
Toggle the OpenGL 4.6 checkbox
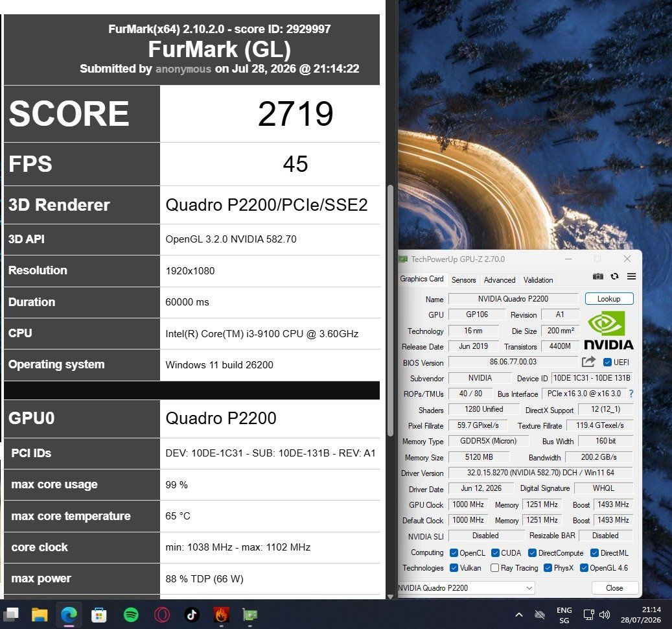coord(584,567)
